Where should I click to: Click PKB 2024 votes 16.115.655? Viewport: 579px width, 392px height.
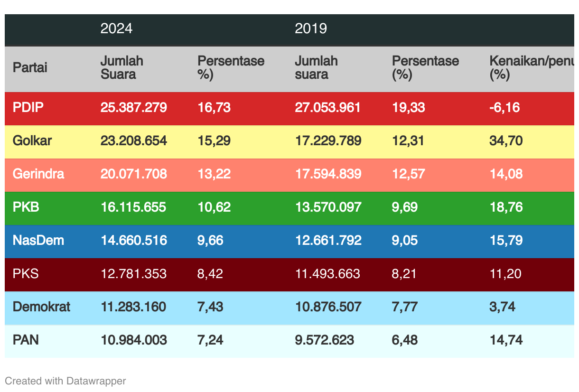click(133, 207)
